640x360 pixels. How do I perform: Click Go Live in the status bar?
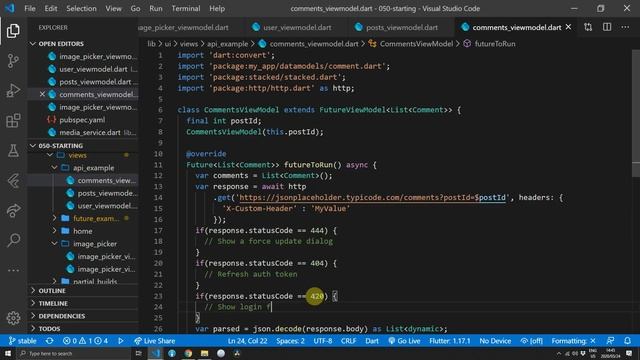point(404,341)
